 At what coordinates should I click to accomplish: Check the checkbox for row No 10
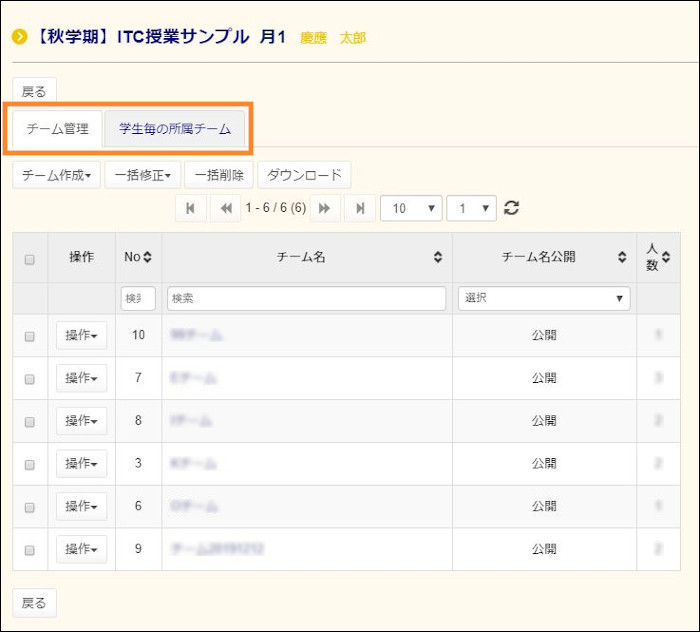point(29,336)
